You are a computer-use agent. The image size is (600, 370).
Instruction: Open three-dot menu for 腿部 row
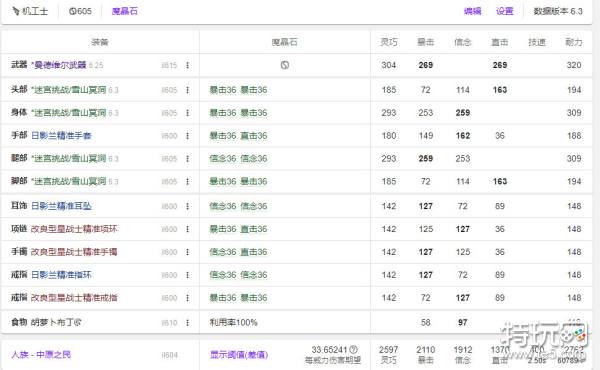188,158
